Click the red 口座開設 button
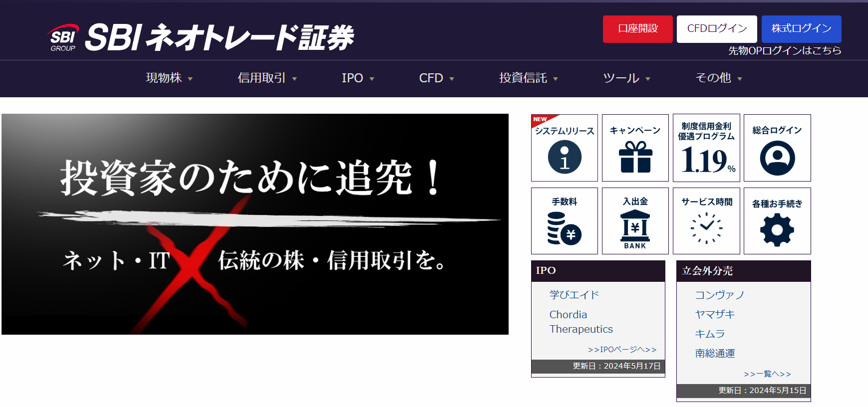Viewport: 868px width, 407px height. pyautogui.click(x=638, y=29)
